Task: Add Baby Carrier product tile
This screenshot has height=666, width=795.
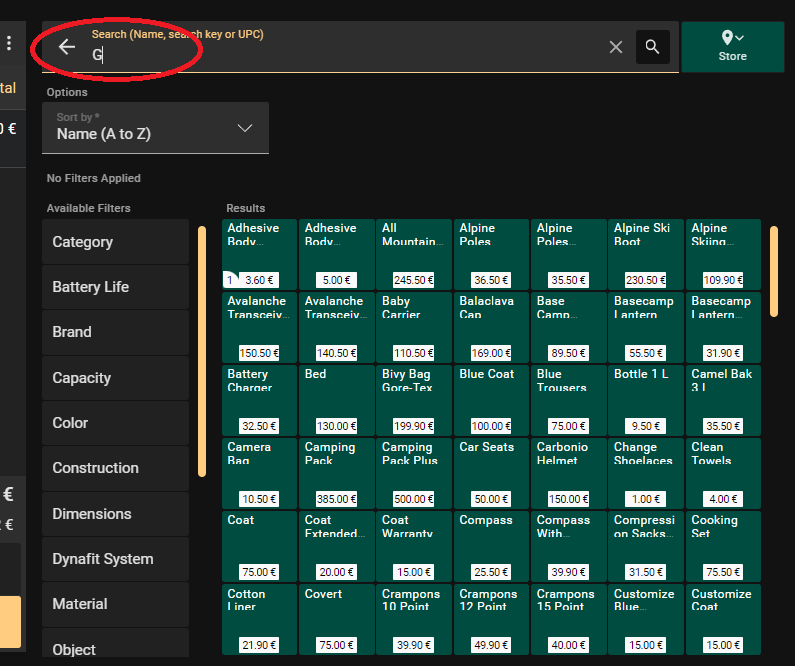Action: coord(413,327)
